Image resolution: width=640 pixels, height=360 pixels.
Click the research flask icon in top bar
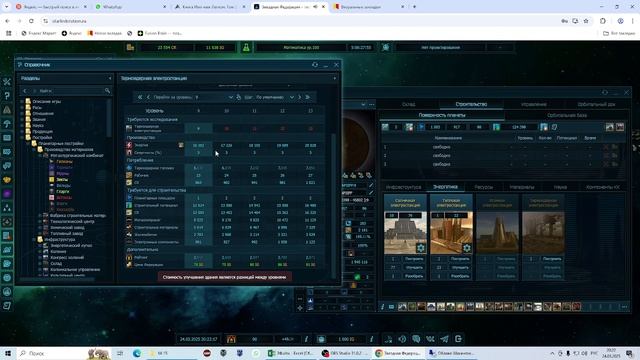(x=246, y=47)
